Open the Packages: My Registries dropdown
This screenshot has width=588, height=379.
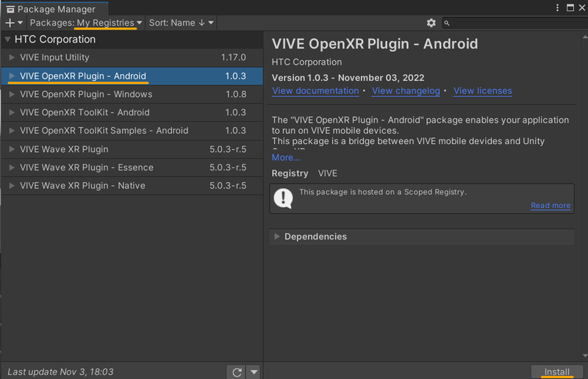click(86, 23)
